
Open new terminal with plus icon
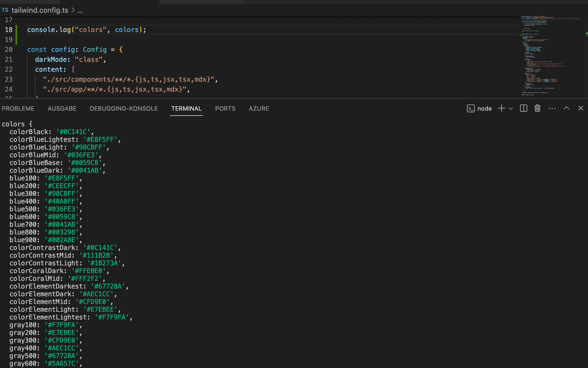[501, 108]
